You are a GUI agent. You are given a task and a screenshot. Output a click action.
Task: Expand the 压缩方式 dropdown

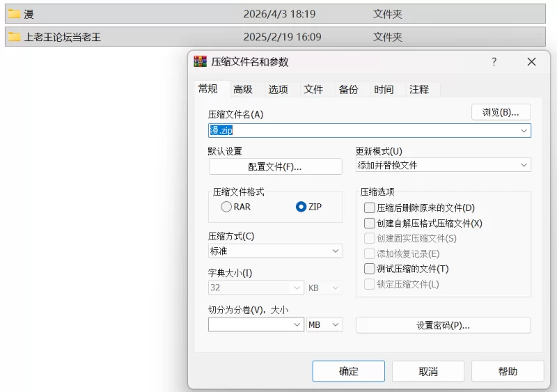pyautogui.click(x=275, y=251)
